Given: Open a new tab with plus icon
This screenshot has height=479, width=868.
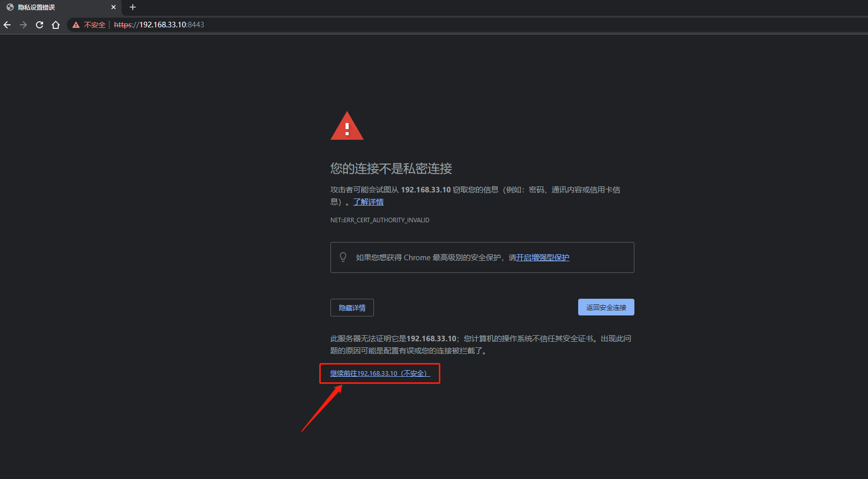Looking at the screenshot, I should pyautogui.click(x=133, y=7).
